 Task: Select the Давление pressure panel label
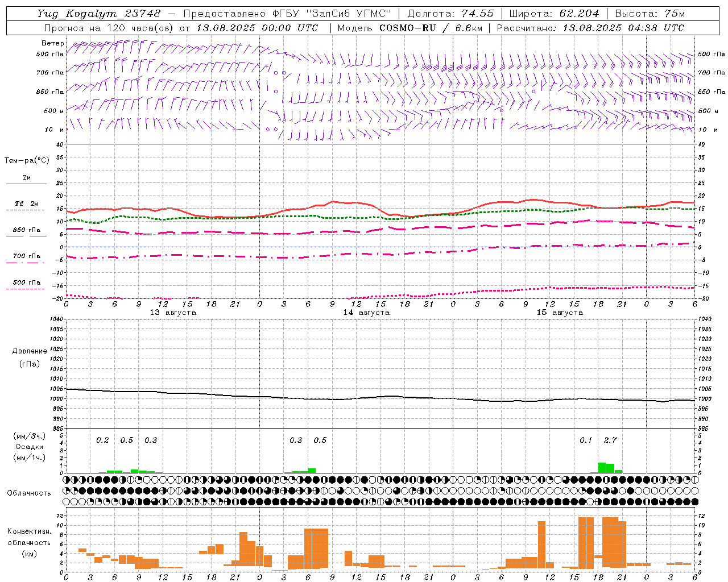(30, 351)
